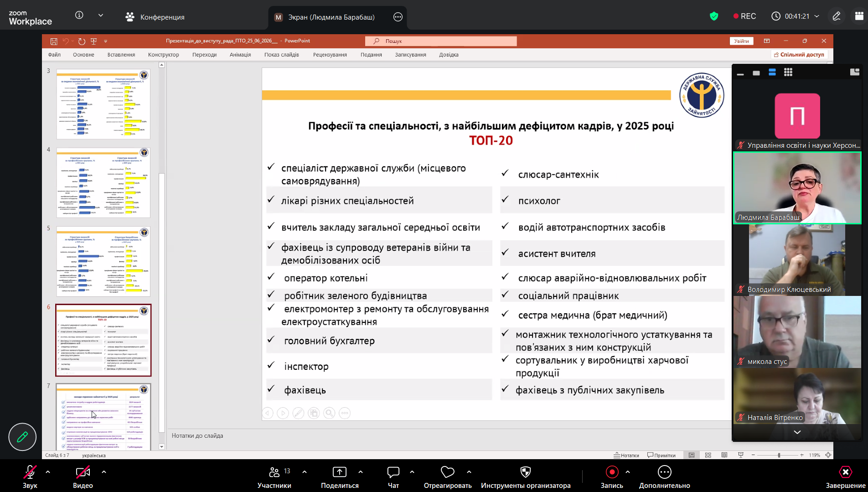Open the Вставлення ribbon tab

click(121, 55)
